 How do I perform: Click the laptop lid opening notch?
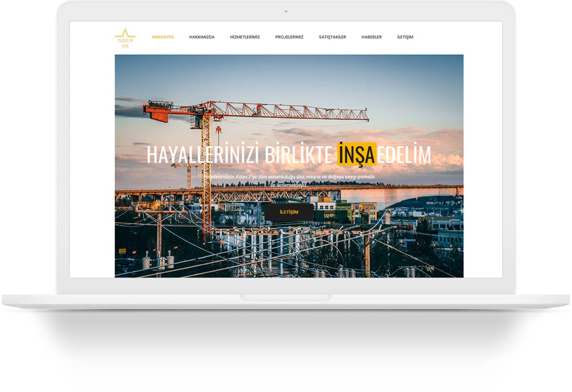click(286, 297)
